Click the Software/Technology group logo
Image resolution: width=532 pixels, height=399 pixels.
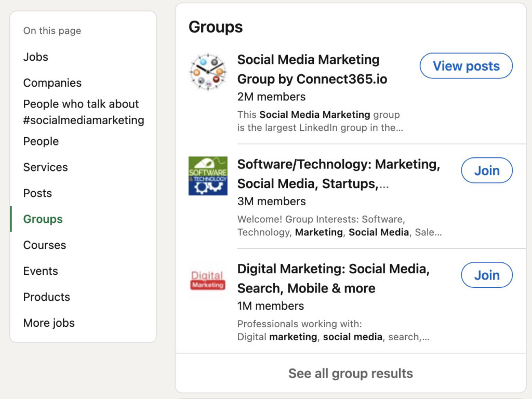[x=207, y=176]
